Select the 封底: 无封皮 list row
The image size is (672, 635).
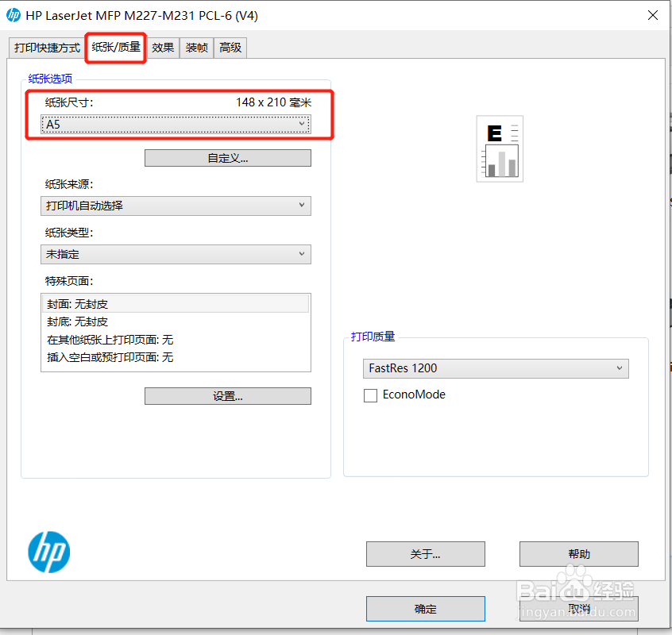click(176, 321)
